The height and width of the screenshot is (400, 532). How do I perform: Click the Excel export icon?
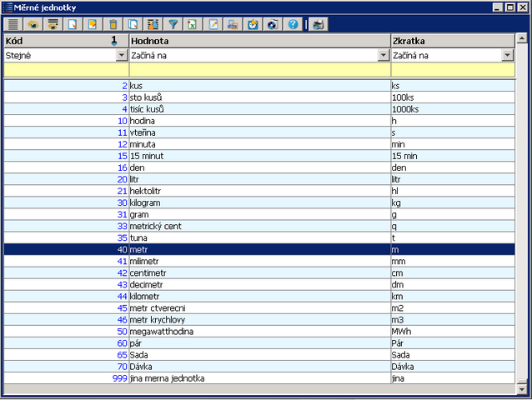[x=192, y=24]
